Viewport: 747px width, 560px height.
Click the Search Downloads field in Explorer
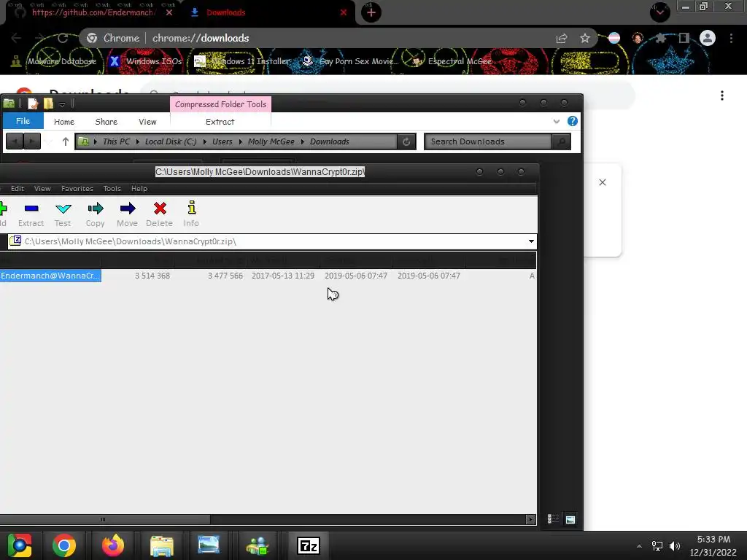[488, 141]
